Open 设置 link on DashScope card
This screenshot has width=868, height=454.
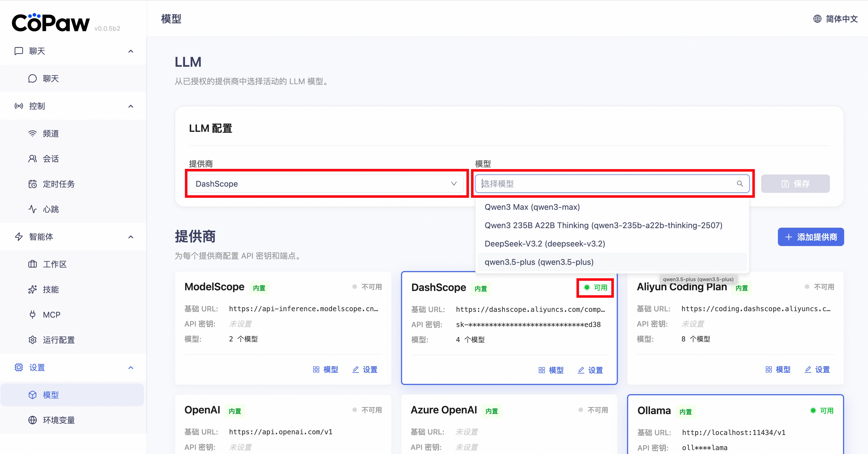[590, 370]
